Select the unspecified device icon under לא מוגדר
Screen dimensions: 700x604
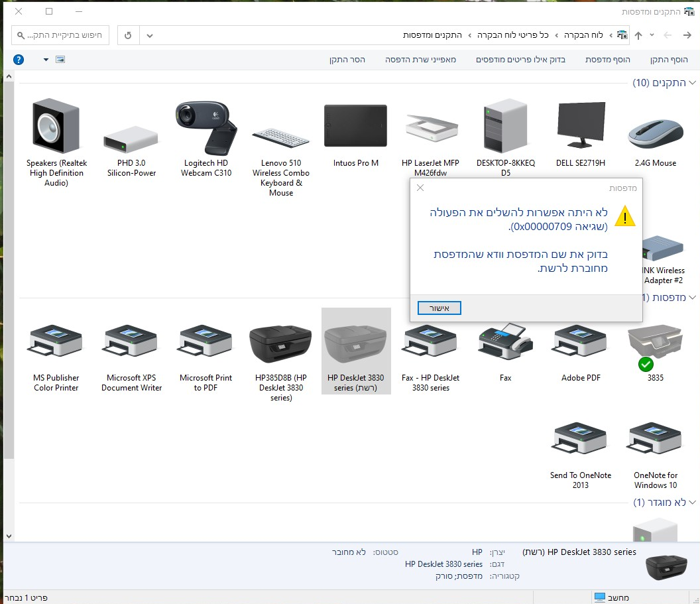coord(655,530)
